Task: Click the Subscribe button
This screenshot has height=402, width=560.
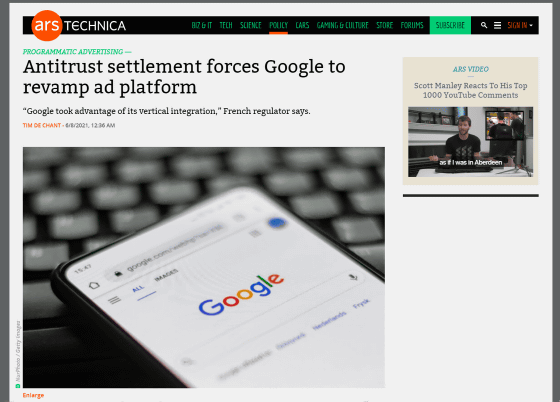Action: [x=450, y=25]
